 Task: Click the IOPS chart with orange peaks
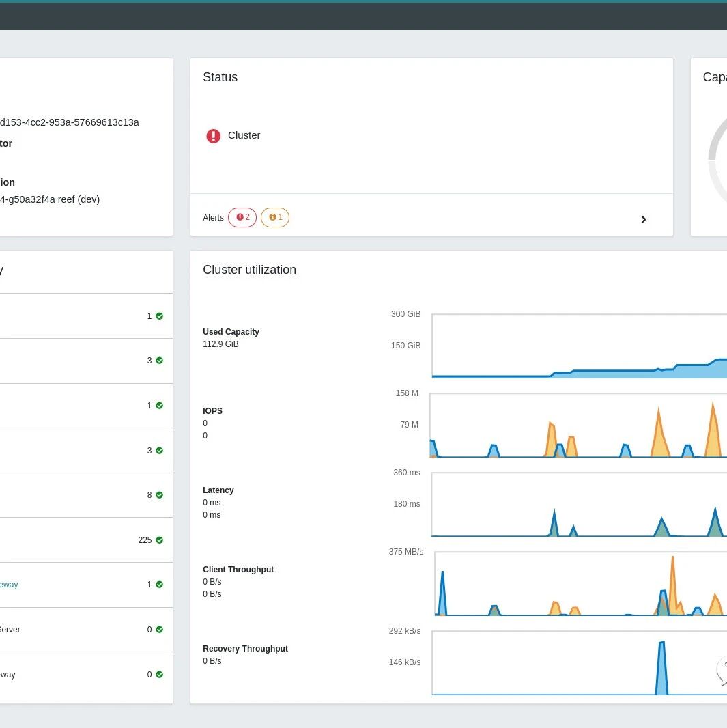(578, 425)
